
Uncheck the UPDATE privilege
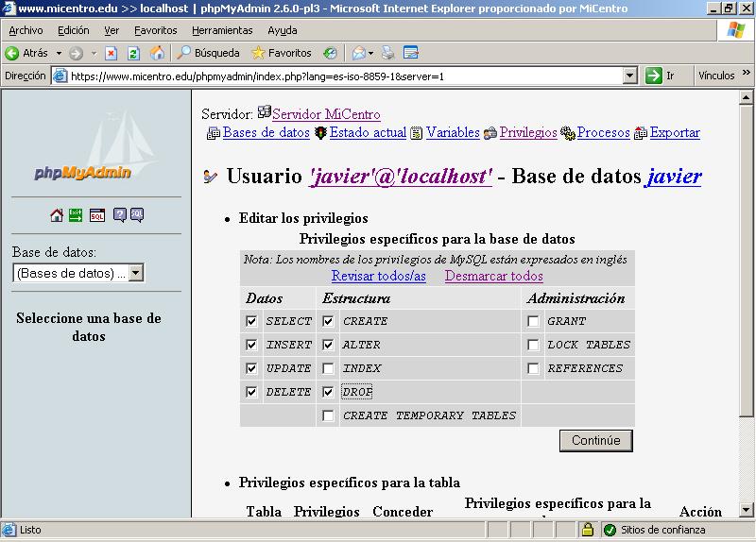[x=251, y=368]
